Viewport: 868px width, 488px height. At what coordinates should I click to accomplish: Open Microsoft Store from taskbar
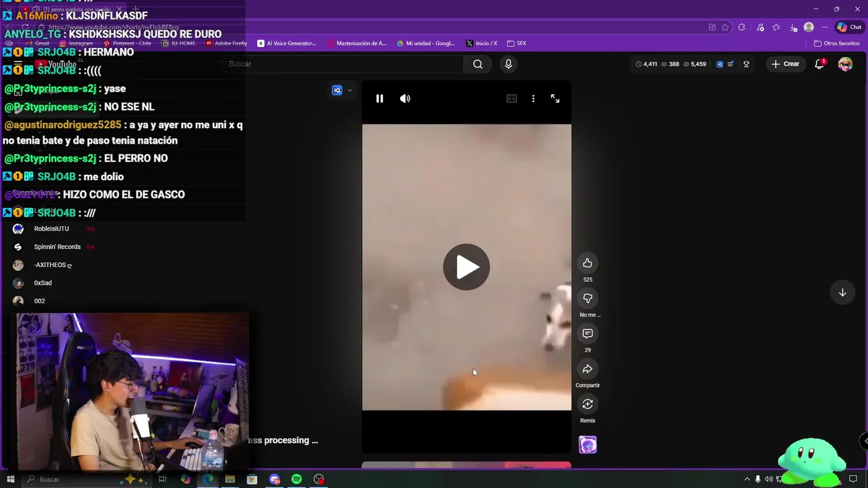click(252, 479)
